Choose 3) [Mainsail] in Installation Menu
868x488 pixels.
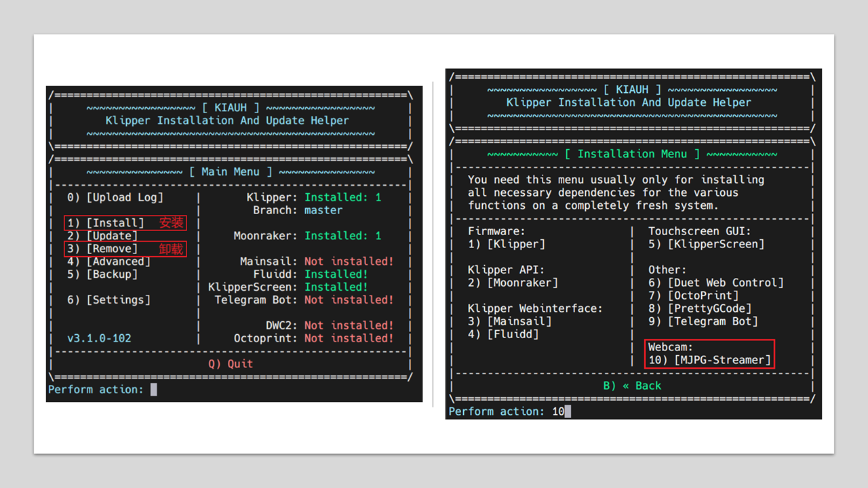pyautogui.click(x=510, y=321)
